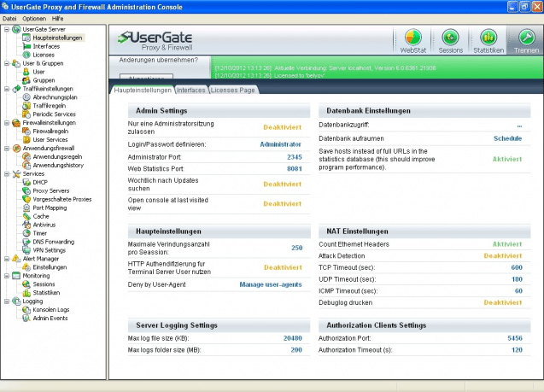Toggle Open console at last view setting
This screenshot has height=392, width=544.
pos(282,204)
